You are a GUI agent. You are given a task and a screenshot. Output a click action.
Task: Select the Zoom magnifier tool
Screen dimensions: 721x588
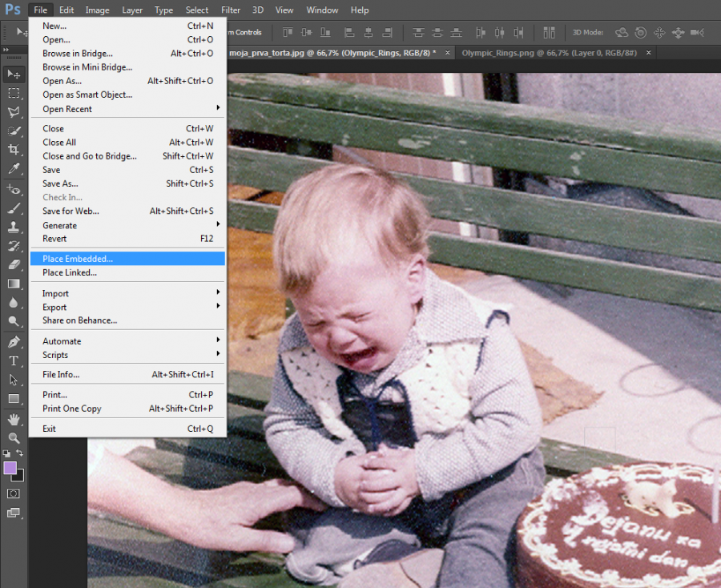[x=14, y=438]
